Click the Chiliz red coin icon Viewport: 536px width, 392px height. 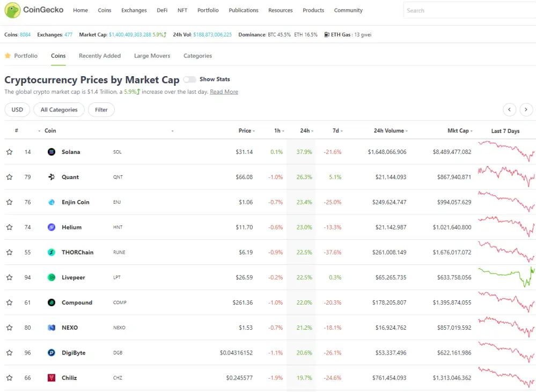[52, 378]
